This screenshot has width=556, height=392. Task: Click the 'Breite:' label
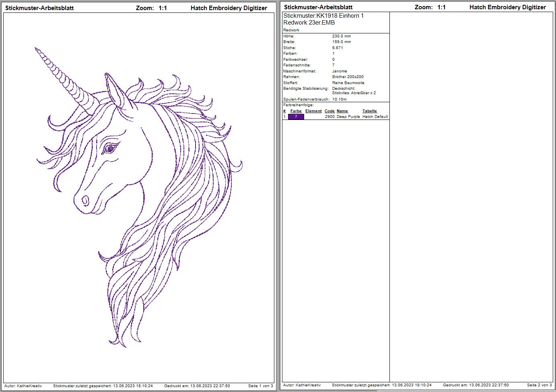289,42
